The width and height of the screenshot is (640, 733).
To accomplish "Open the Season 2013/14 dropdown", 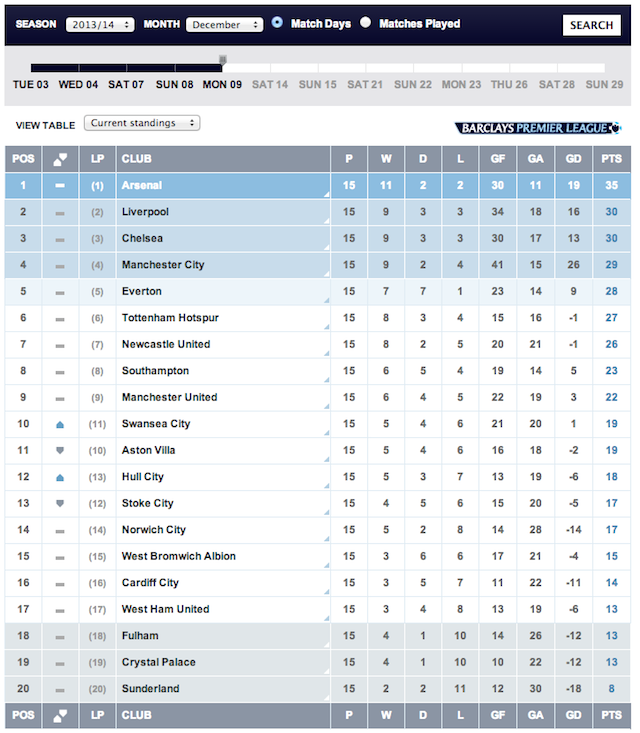I will [x=100, y=24].
